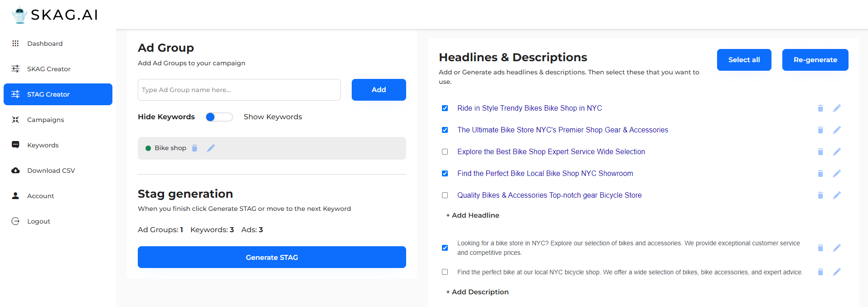
Task: Delete headline 'Ride in Style Trendy Bikes'
Action: 820,108
